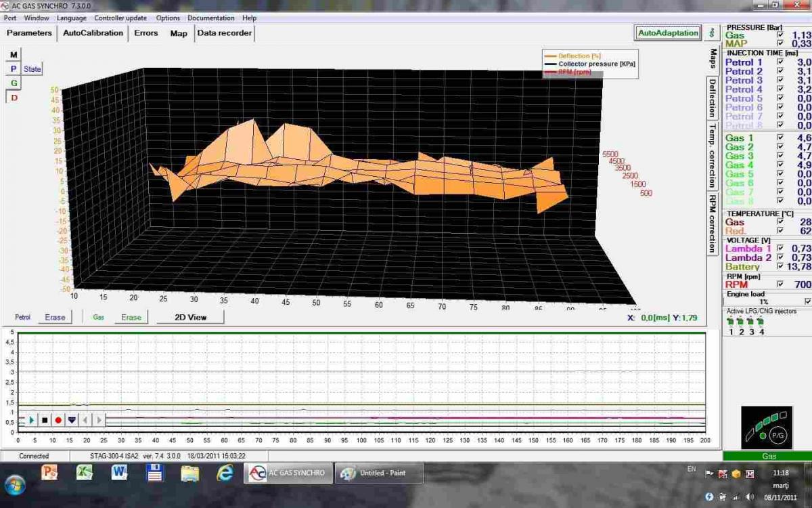Click the green Gas status bar
This screenshot has height=508, width=812.
(x=767, y=456)
